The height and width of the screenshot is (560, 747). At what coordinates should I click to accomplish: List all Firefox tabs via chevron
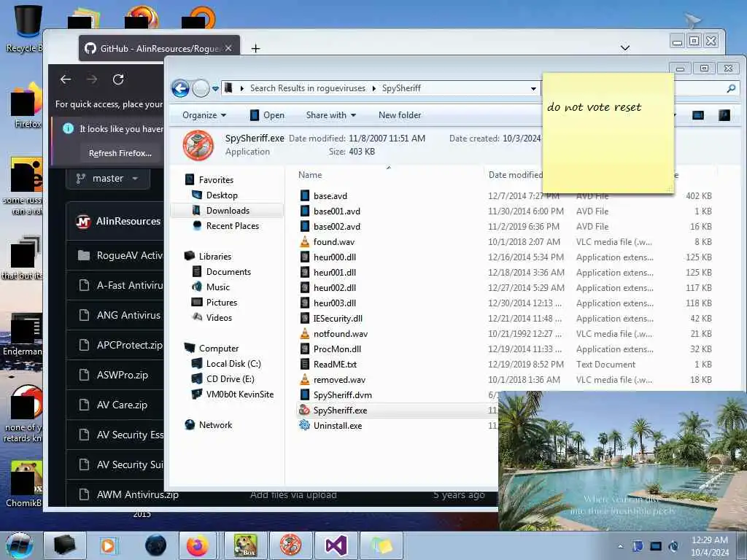pos(625,47)
